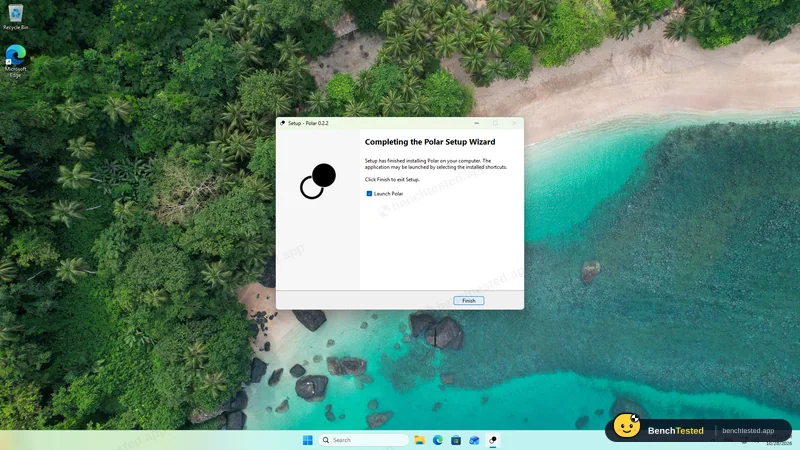Close the Polar Setup window
Viewport: 800px width, 450px height.
pyautogui.click(x=514, y=123)
